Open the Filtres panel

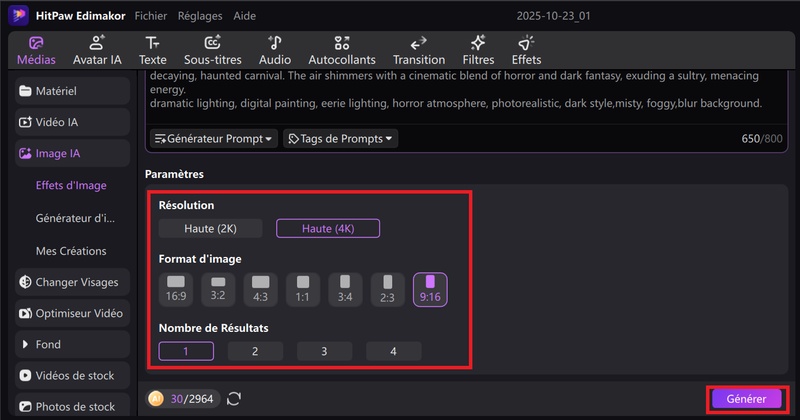click(x=478, y=50)
